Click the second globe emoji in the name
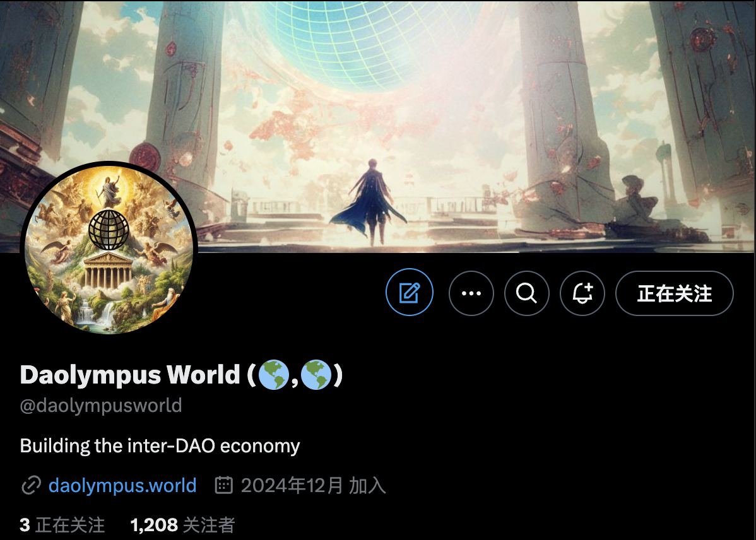This screenshot has height=540, width=756. [316, 375]
